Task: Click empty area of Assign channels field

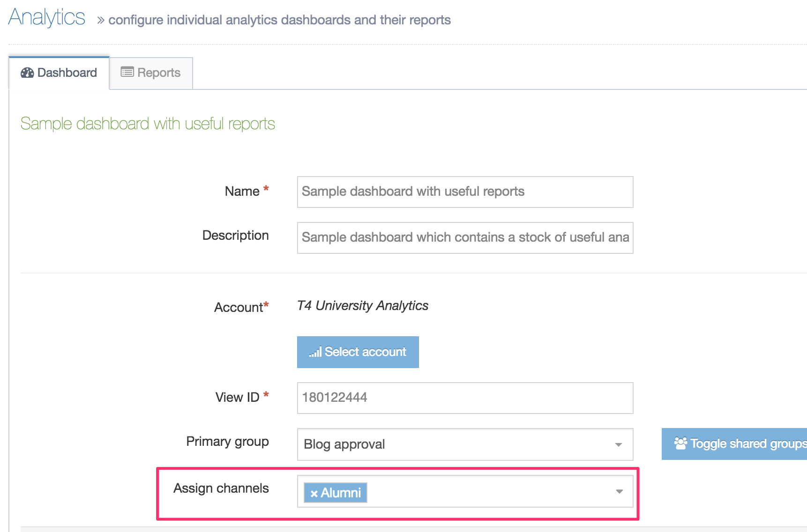Action: (x=487, y=492)
